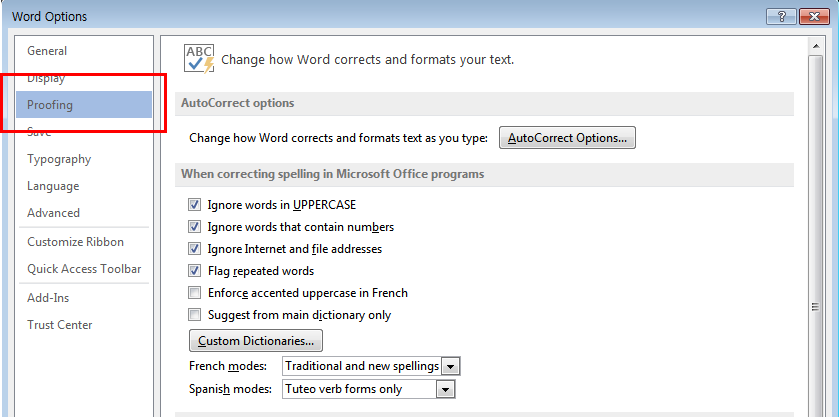839x417 pixels.
Task: Check Suggest from main dictionary only
Action: pyautogui.click(x=194, y=315)
